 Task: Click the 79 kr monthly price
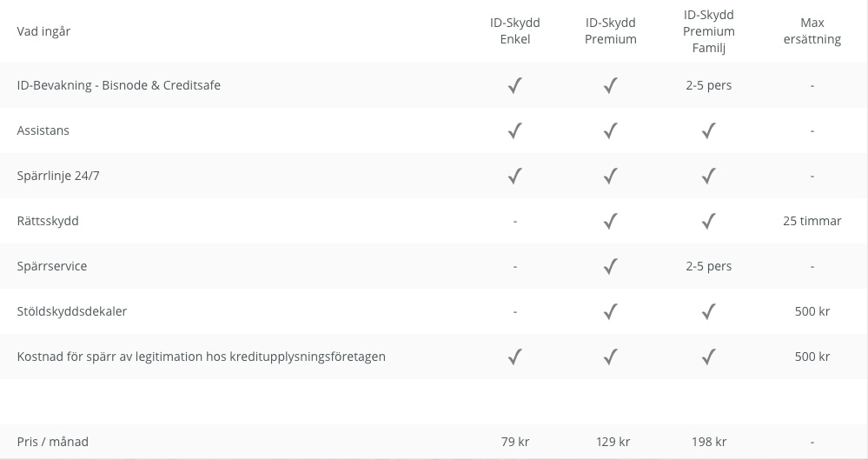pyautogui.click(x=515, y=442)
